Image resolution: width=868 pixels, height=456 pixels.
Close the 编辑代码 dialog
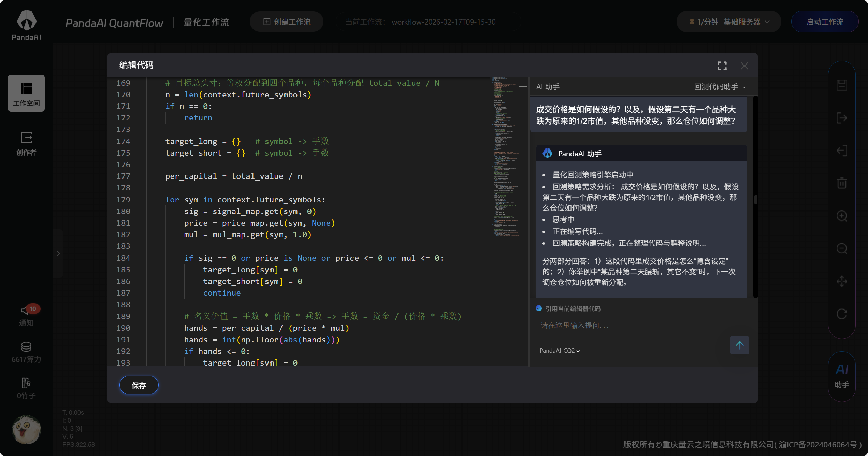click(744, 66)
